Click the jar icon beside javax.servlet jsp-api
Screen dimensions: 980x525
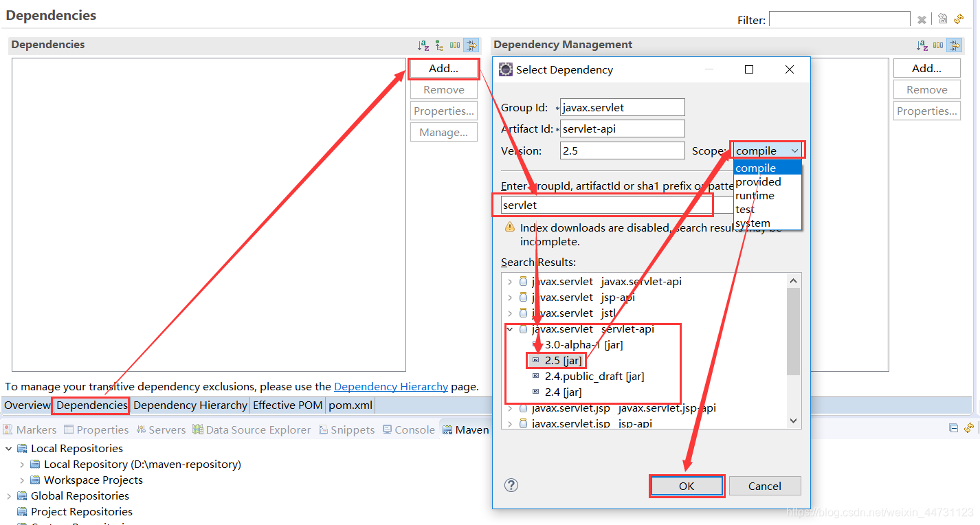click(x=524, y=297)
